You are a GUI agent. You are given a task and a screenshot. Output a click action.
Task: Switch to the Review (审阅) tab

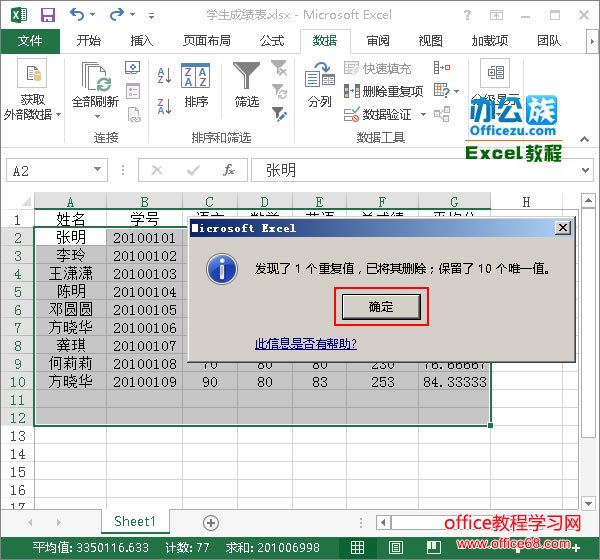pyautogui.click(x=378, y=41)
